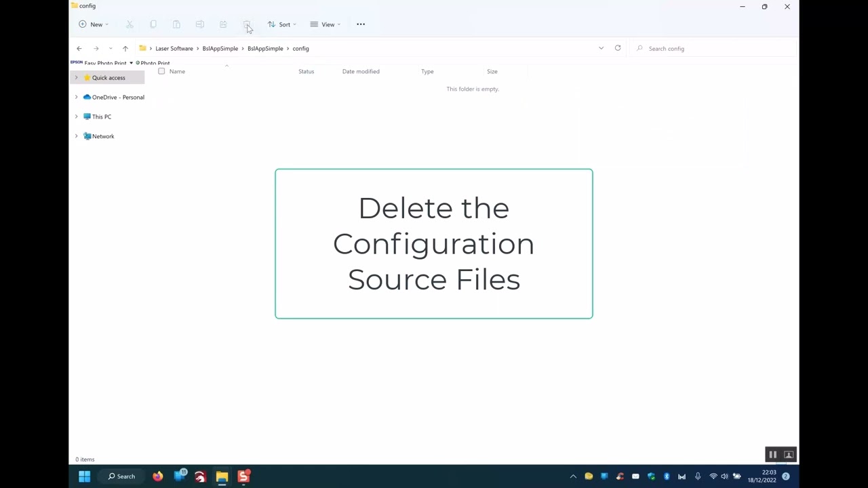Navigate to first BslAppSimple breadcrumb
This screenshot has height=488, width=868.
pyautogui.click(x=220, y=49)
